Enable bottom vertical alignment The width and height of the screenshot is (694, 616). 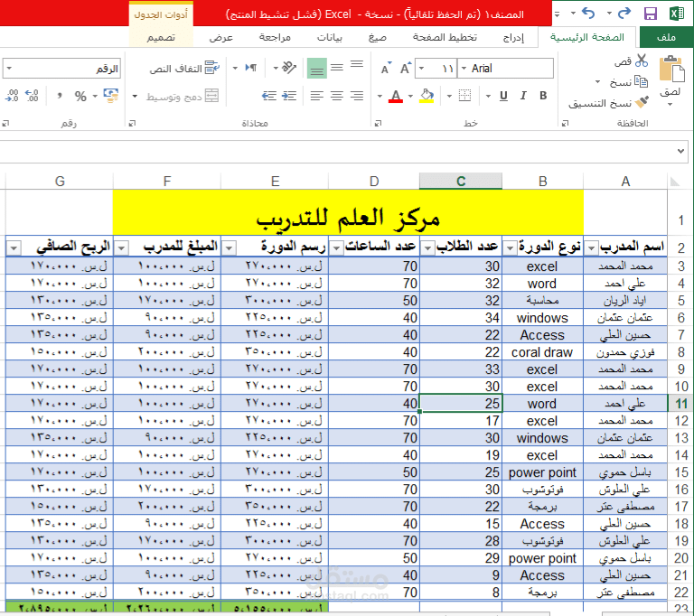point(317,68)
